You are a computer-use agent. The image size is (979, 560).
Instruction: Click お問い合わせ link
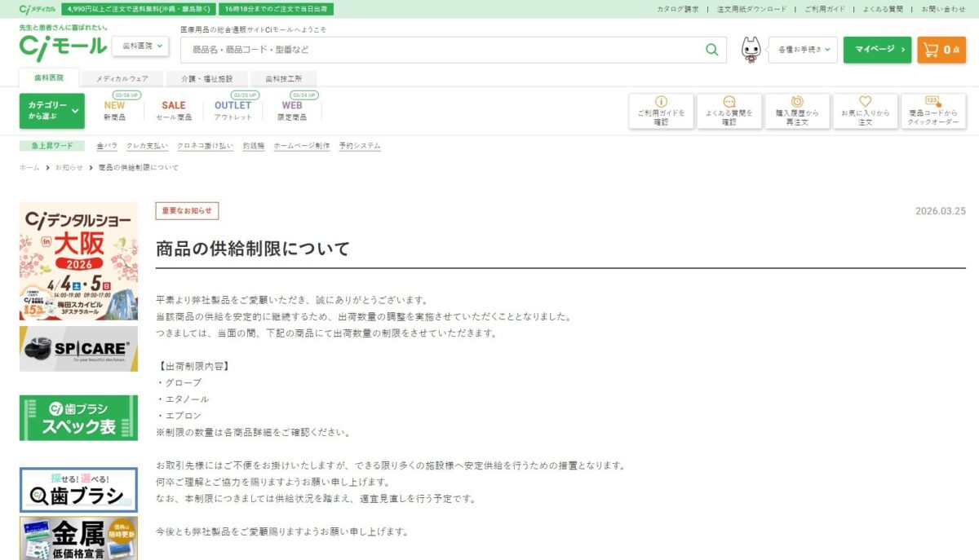coord(943,9)
